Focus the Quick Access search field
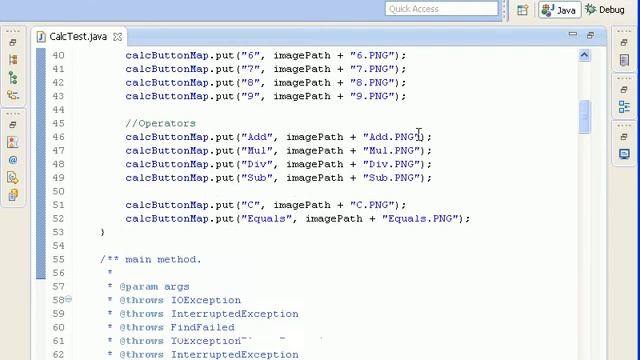Image resolution: width=640 pixels, height=360 pixels. click(441, 9)
